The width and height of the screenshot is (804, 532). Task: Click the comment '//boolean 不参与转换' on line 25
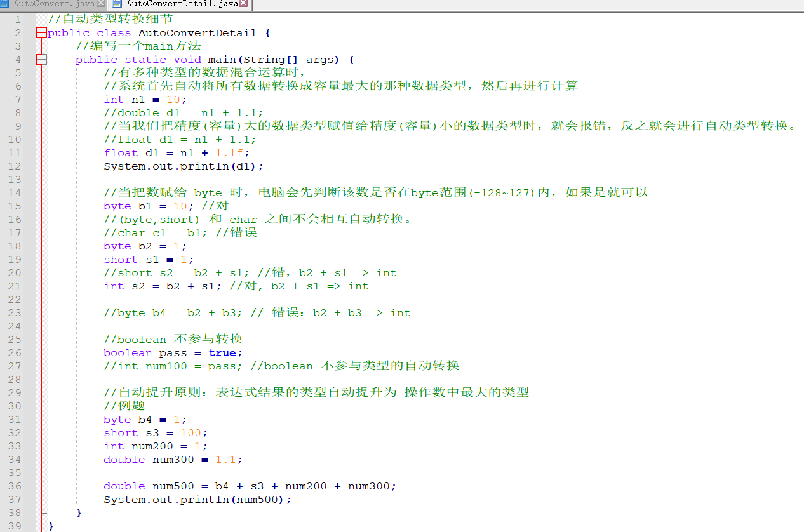tap(173, 339)
